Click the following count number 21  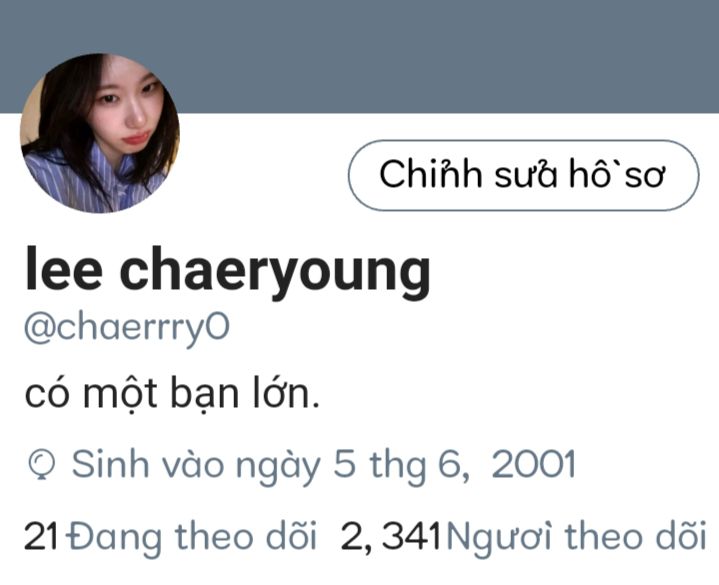[x=41, y=536]
